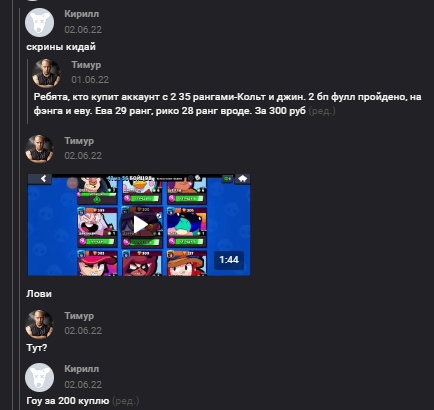The height and width of the screenshot is (410, 434).
Task: Click home icon inside the video preview
Action: [243, 179]
